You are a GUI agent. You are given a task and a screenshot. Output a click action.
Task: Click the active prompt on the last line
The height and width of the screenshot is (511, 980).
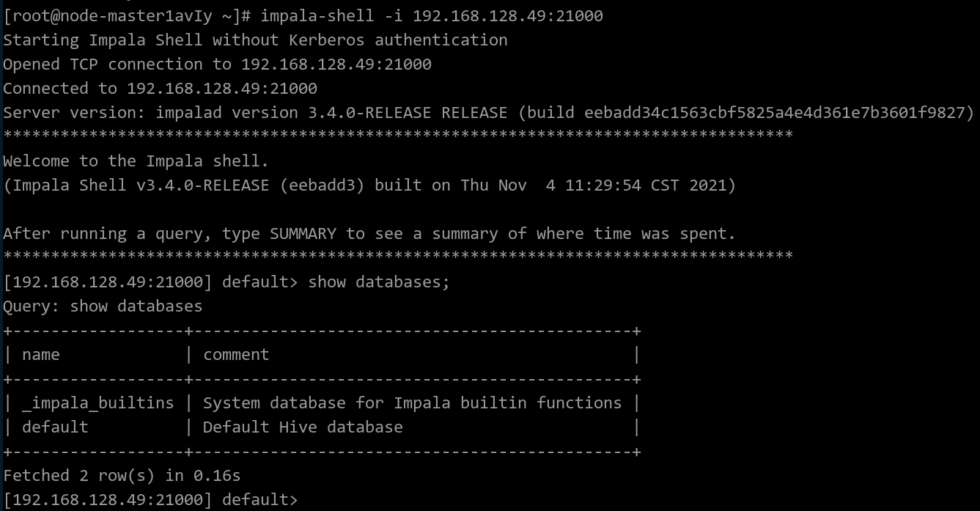point(150,499)
